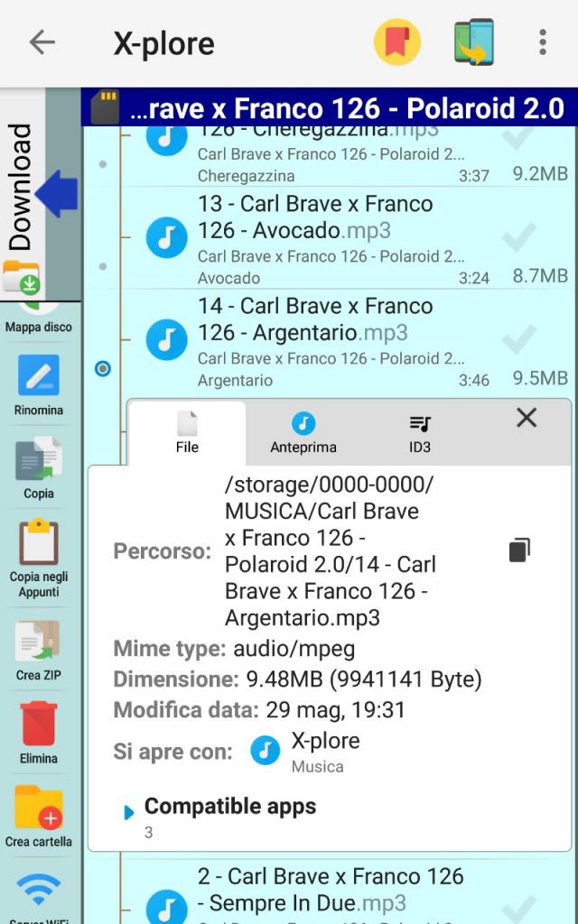578x924 pixels.
Task: Select the file name 14 - Argentario.mp3
Action: [x=315, y=319]
